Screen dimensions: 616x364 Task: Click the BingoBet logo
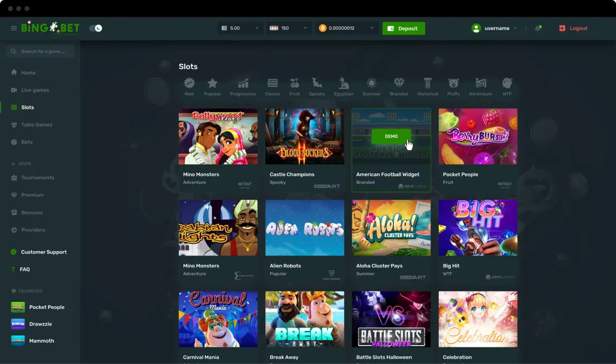pyautogui.click(x=50, y=28)
